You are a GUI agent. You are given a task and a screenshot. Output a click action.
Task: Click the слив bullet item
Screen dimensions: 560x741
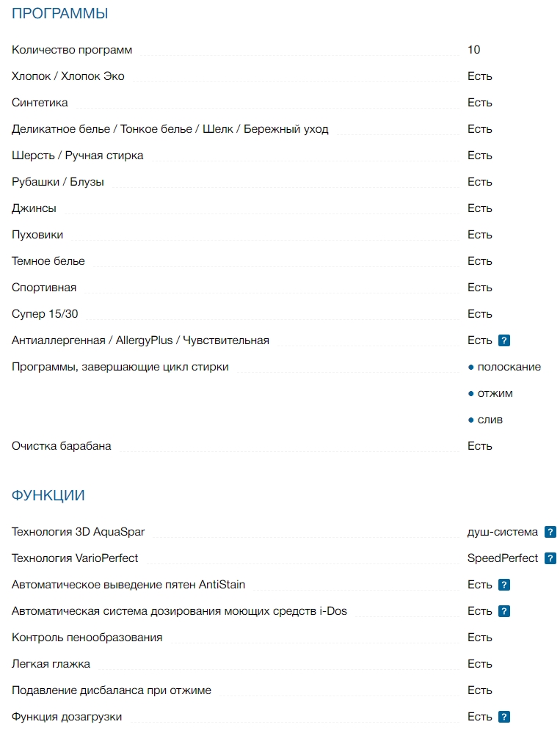[x=490, y=420]
